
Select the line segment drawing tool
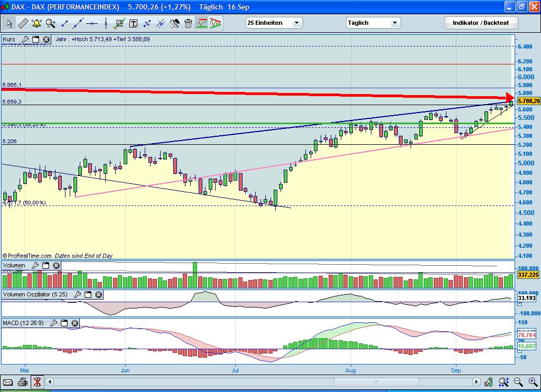(x=64, y=23)
